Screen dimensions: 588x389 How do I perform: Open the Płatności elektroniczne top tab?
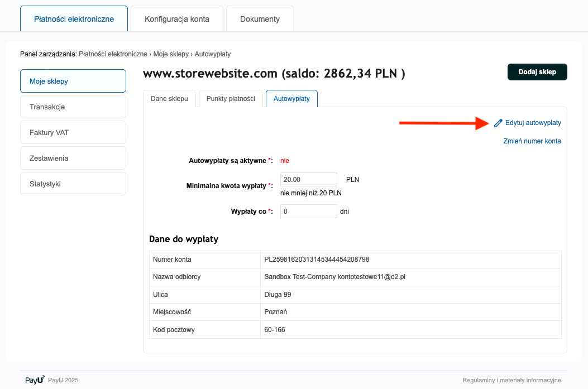coord(74,19)
